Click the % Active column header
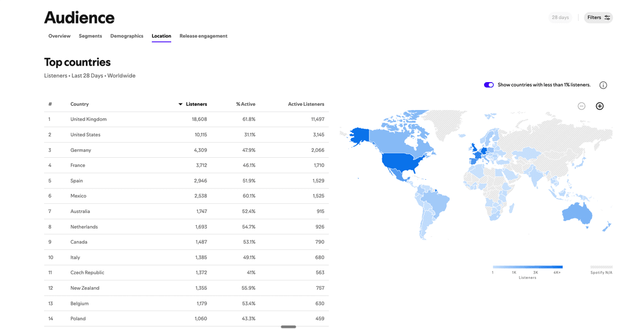The width and height of the screenshot is (644, 330). 246,104
